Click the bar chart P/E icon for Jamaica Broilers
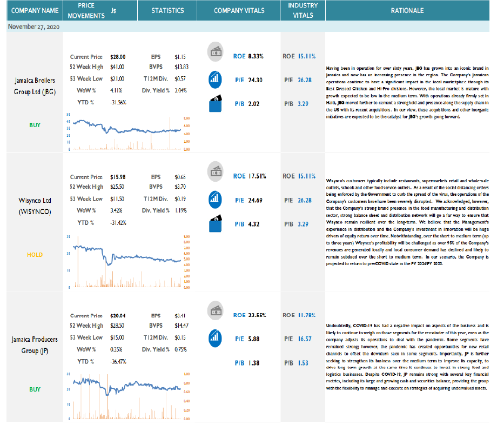This screenshot has width=504, height=424. [215, 79]
